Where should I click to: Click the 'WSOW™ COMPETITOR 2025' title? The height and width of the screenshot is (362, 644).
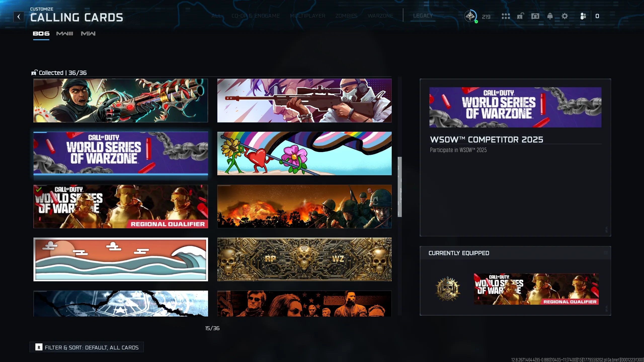(487, 140)
